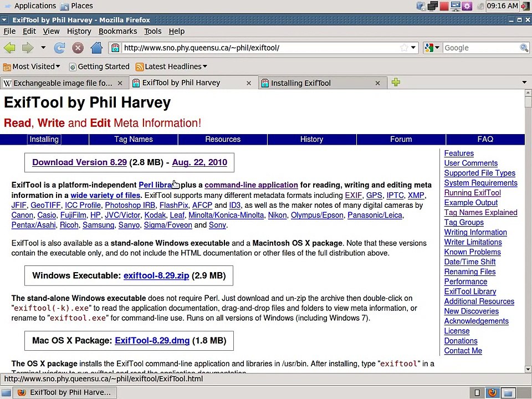This screenshot has width=532, height=399.
Task: Close the Exchangeable image file tab
Action: [120, 83]
